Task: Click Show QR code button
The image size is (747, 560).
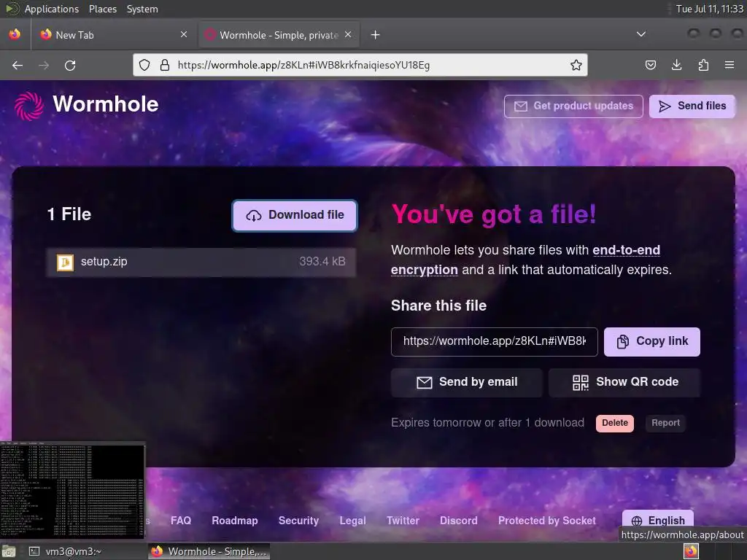Action: pos(624,382)
